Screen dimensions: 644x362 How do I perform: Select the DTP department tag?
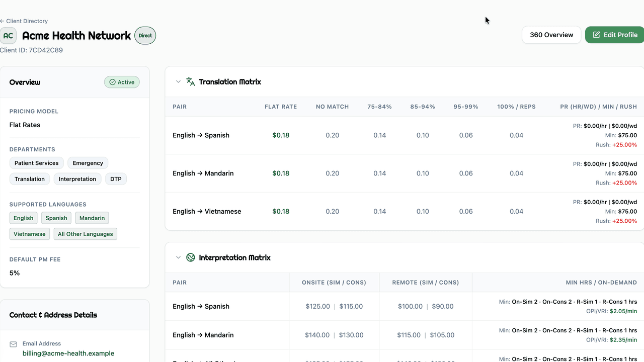116,179
